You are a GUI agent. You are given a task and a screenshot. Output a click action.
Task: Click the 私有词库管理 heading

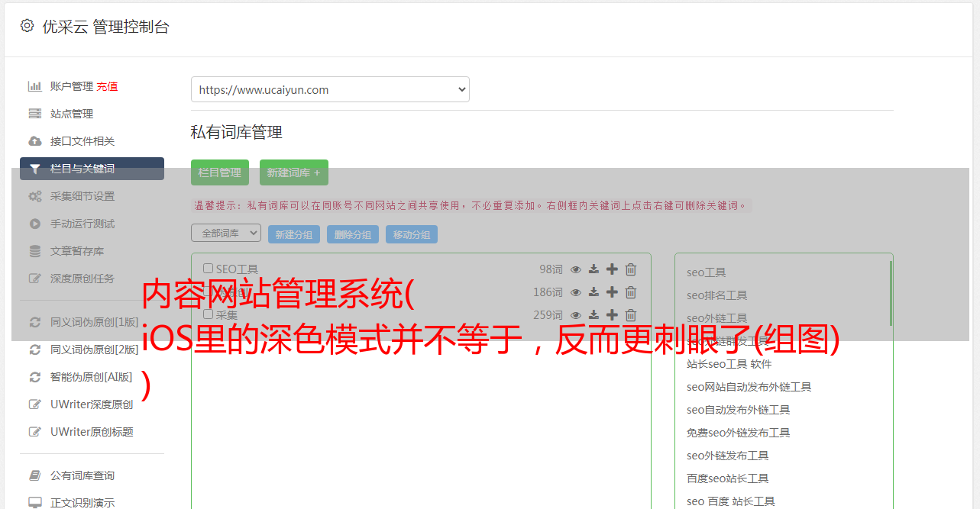click(x=237, y=133)
